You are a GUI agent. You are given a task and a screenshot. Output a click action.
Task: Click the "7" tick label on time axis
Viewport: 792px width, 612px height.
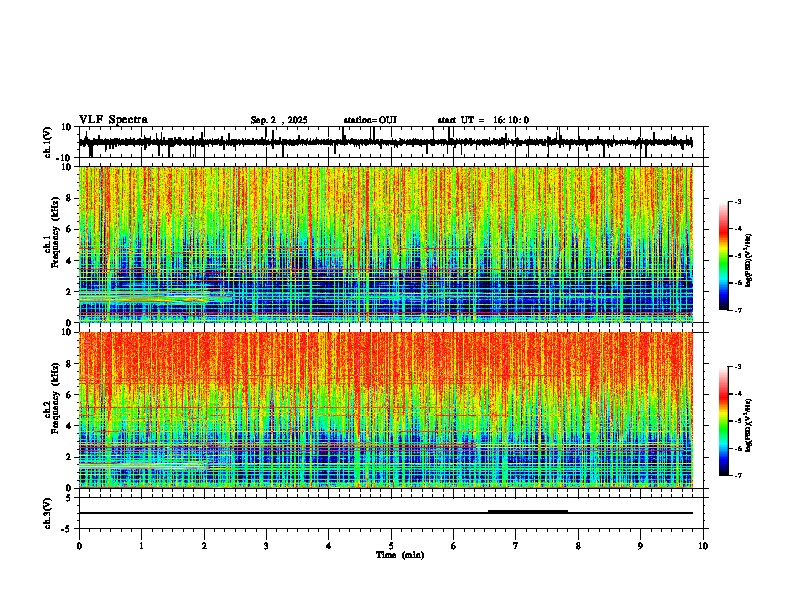coord(516,546)
